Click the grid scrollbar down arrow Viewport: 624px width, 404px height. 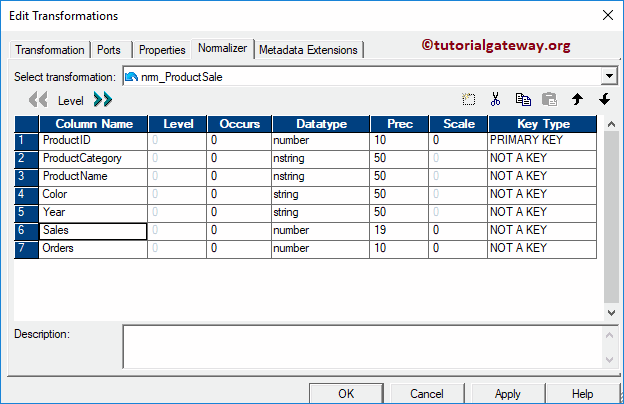(611, 313)
